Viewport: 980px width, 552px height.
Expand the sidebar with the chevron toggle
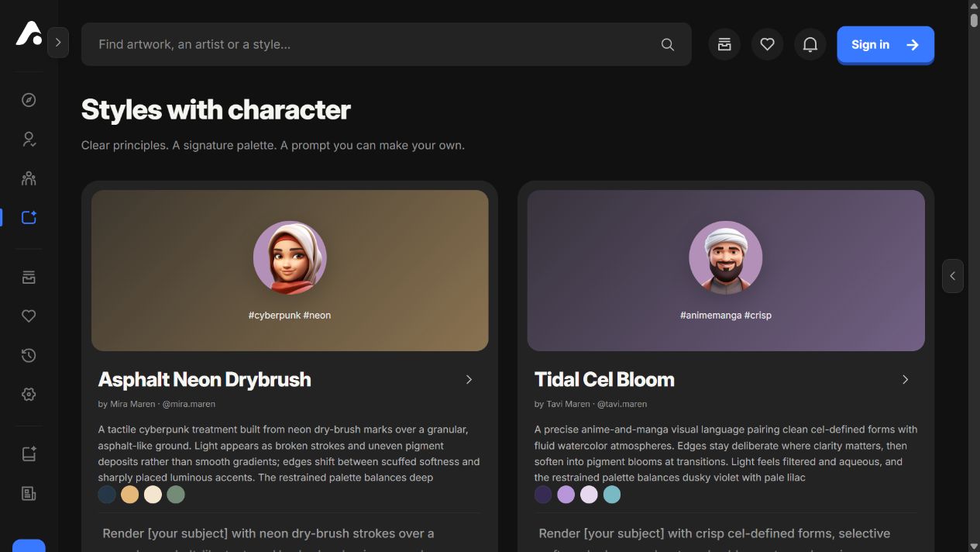[x=58, y=43]
